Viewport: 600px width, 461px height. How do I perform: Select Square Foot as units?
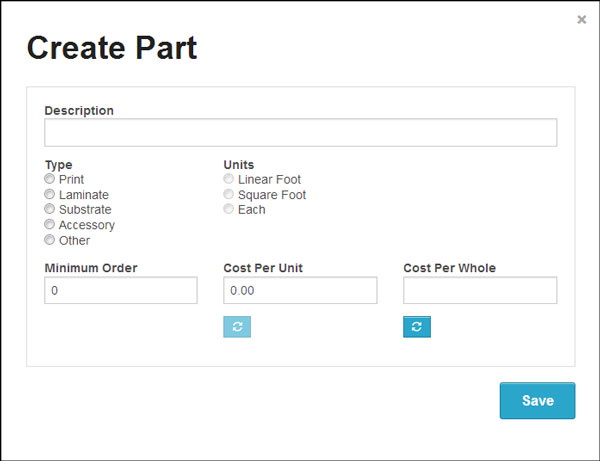228,194
